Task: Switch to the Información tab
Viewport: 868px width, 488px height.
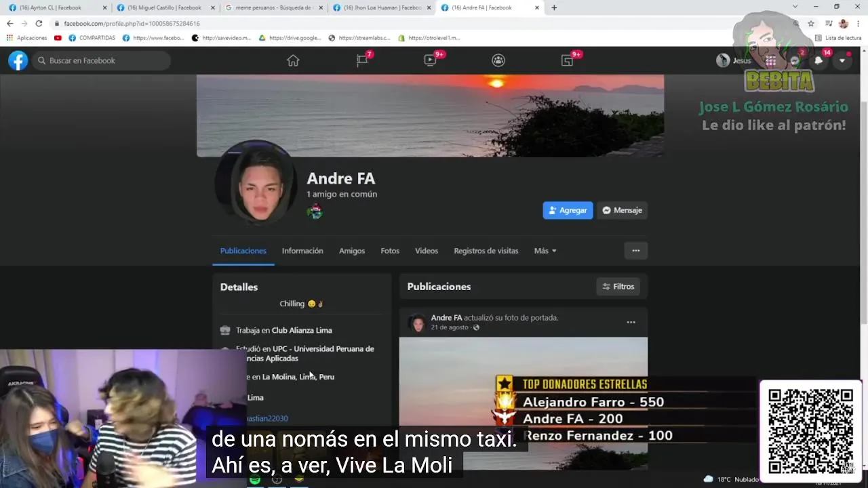Action: (302, 251)
